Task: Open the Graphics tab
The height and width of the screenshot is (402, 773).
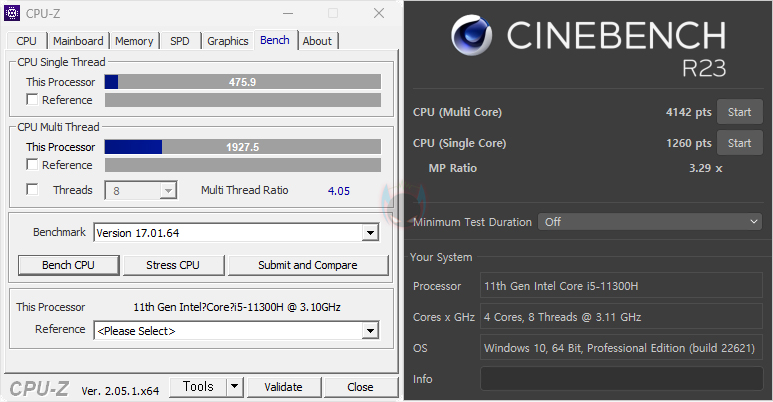Action: point(227,41)
